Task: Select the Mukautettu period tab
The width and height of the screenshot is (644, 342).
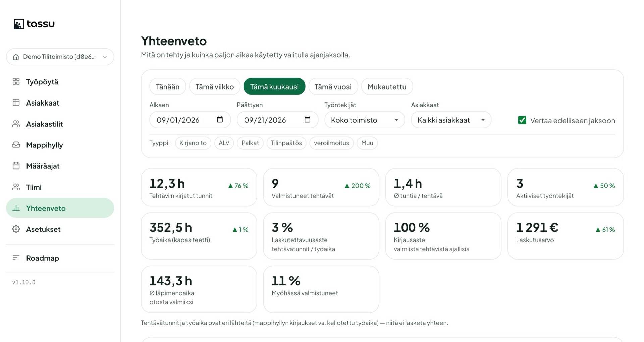Action: point(387,87)
